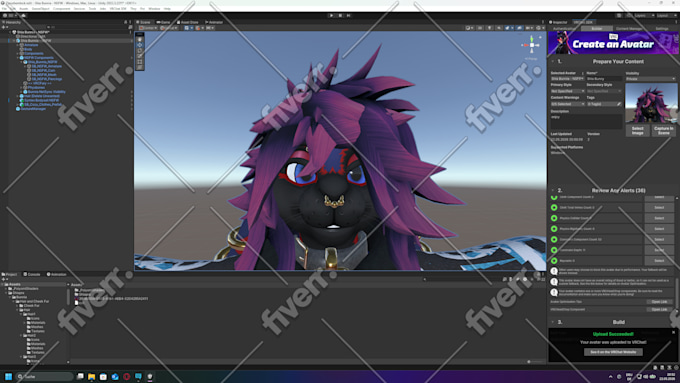Toggle Global handle rotation in Scene toolbar
This screenshot has height=383, width=680.
click(x=169, y=28)
